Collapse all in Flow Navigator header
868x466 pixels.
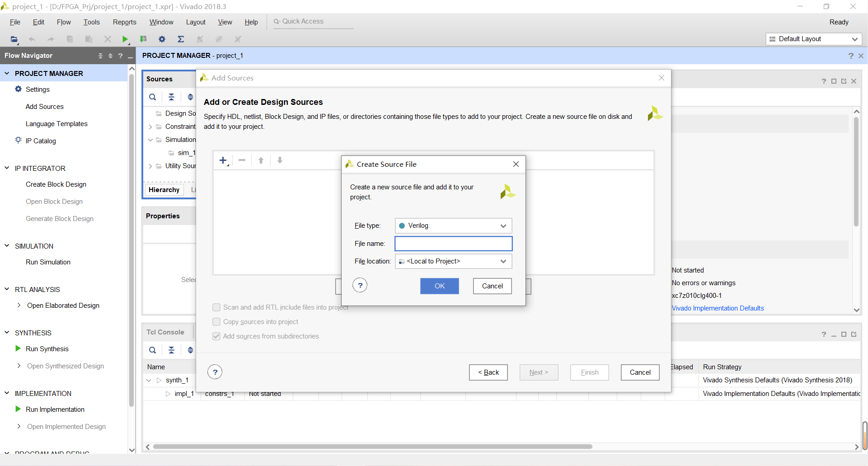click(x=100, y=56)
